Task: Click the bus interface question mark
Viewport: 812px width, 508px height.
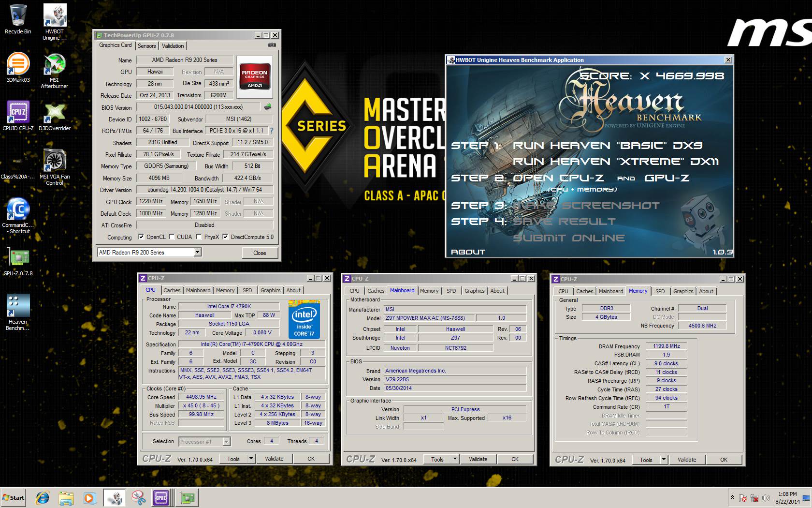Action: click(271, 131)
